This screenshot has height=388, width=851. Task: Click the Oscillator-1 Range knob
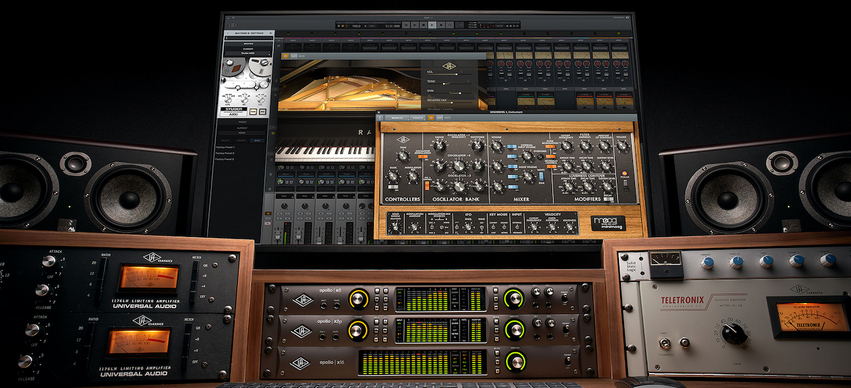[x=440, y=145]
